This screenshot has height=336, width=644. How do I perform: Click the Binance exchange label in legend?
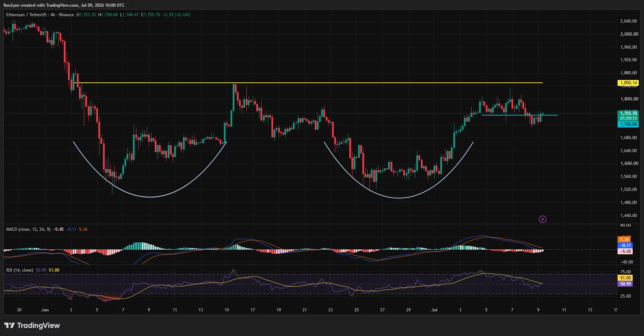(66, 15)
